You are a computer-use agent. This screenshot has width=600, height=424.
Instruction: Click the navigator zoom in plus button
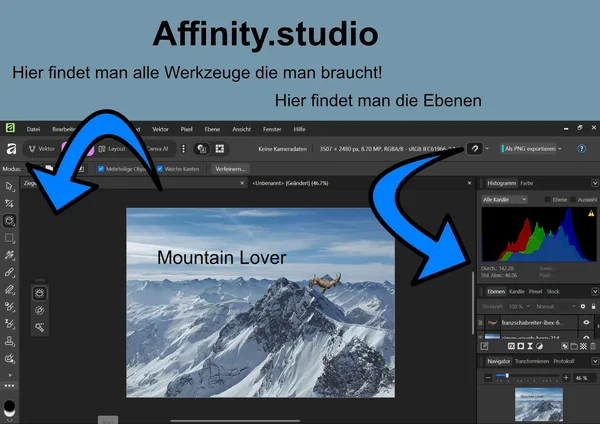click(x=567, y=377)
